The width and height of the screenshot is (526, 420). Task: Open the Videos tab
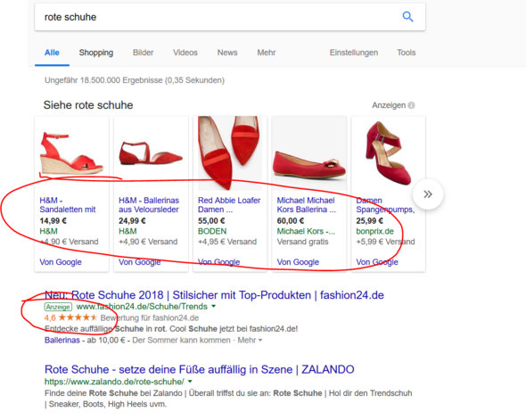[185, 53]
